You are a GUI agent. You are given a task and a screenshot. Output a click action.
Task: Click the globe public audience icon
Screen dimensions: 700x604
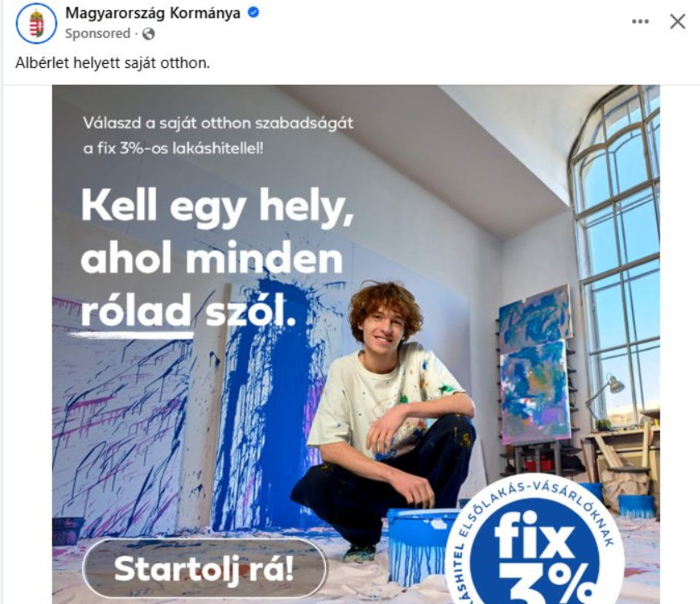(148, 34)
